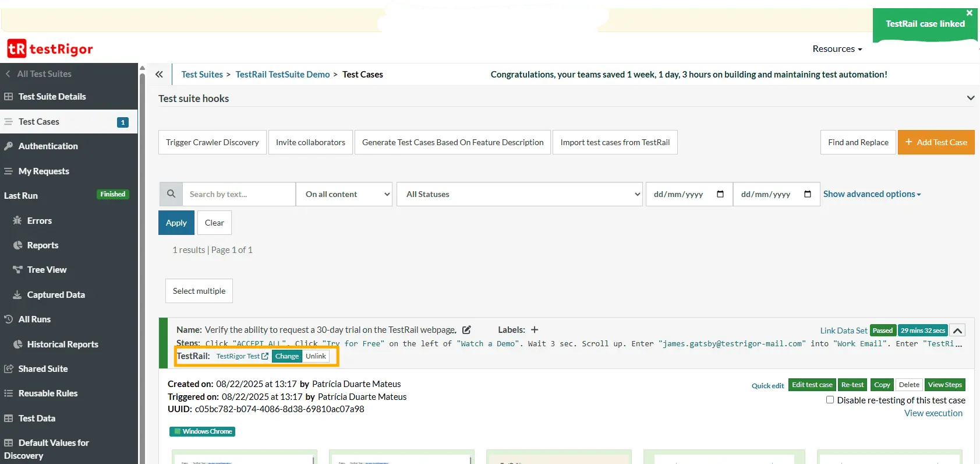Open the All Statuses dropdown
The width and height of the screenshot is (980, 464).
point(521,194)
